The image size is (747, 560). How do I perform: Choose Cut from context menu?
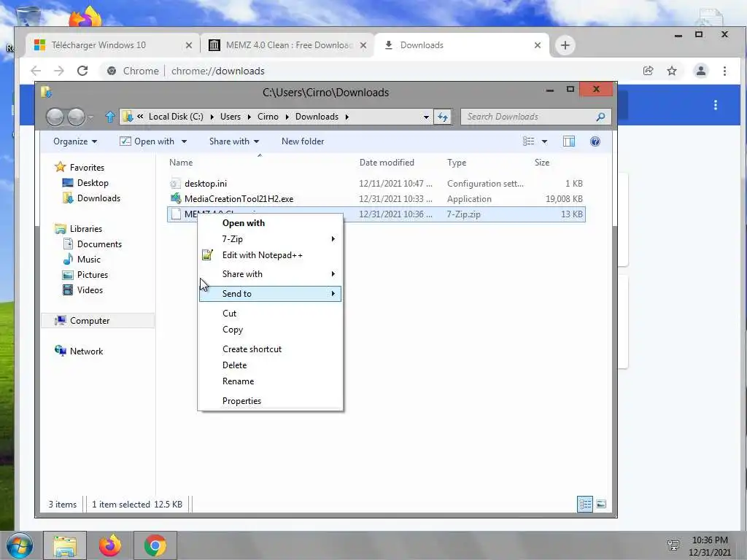click(x=270, y=314)
